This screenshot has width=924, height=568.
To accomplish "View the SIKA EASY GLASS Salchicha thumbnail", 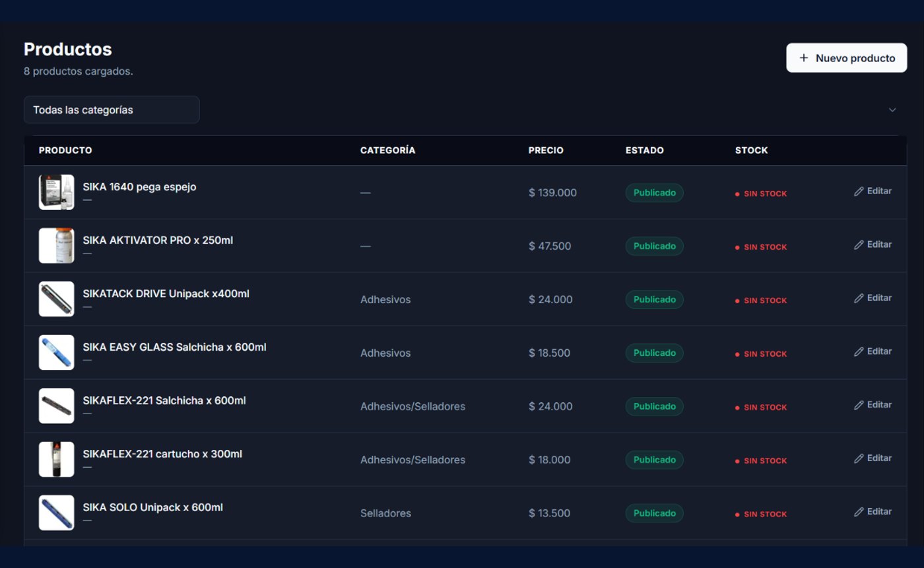I will click(x=57, y=353).
